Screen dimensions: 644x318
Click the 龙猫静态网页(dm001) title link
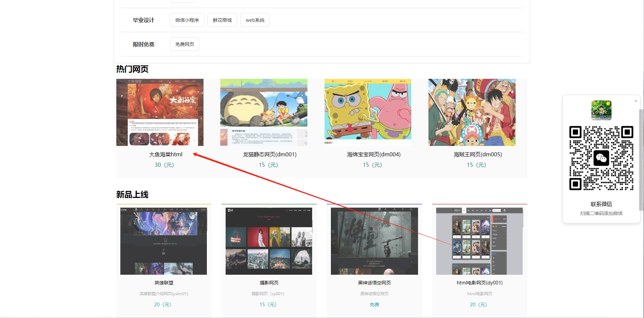[x=270, y=154]
